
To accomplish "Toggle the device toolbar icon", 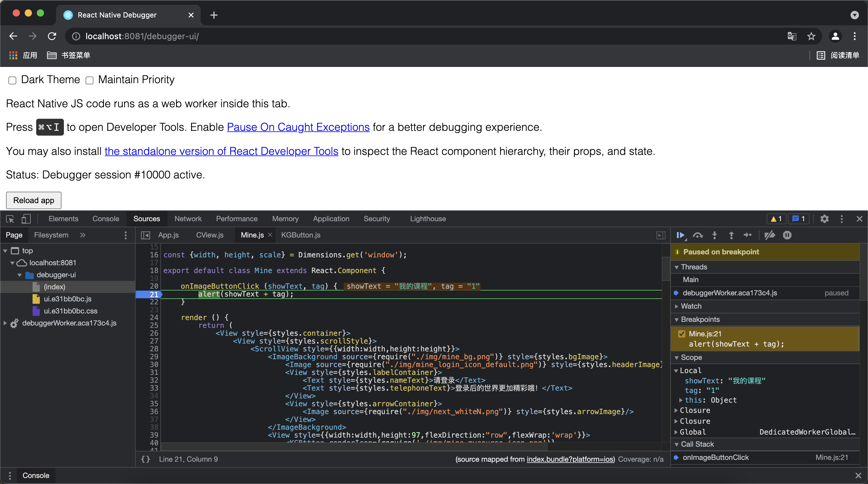I will click(26, 219).
